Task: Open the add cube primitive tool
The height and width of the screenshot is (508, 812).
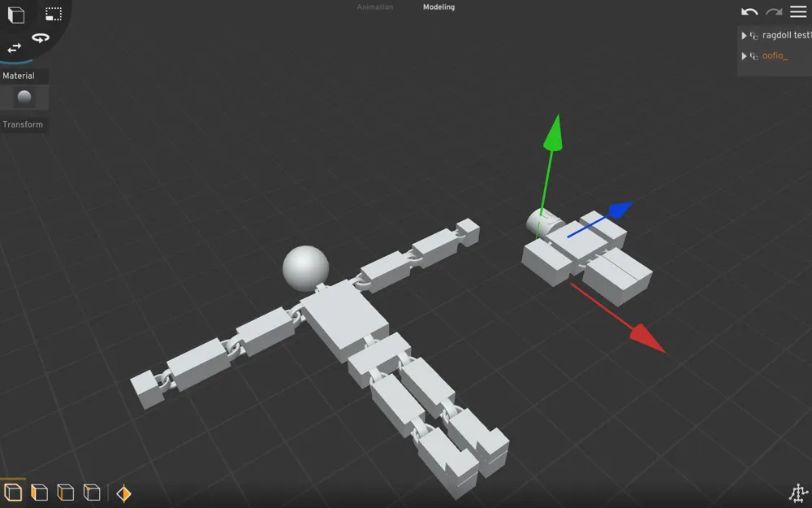Action: (16, 15)
